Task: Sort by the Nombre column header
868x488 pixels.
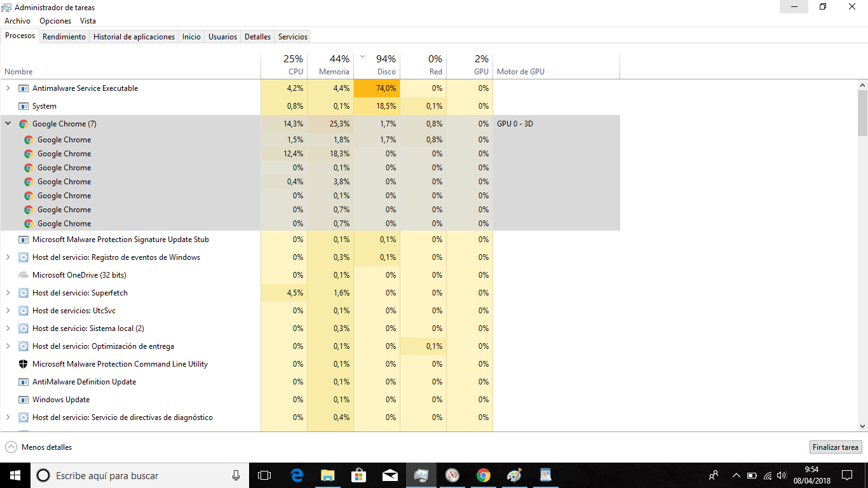Action: (x=130, y=65)
